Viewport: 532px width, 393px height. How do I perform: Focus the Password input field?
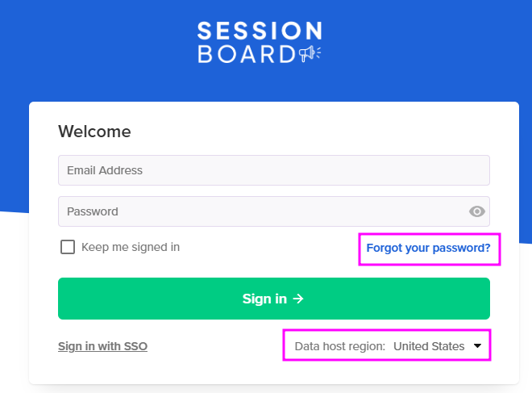tap(258, 211)
